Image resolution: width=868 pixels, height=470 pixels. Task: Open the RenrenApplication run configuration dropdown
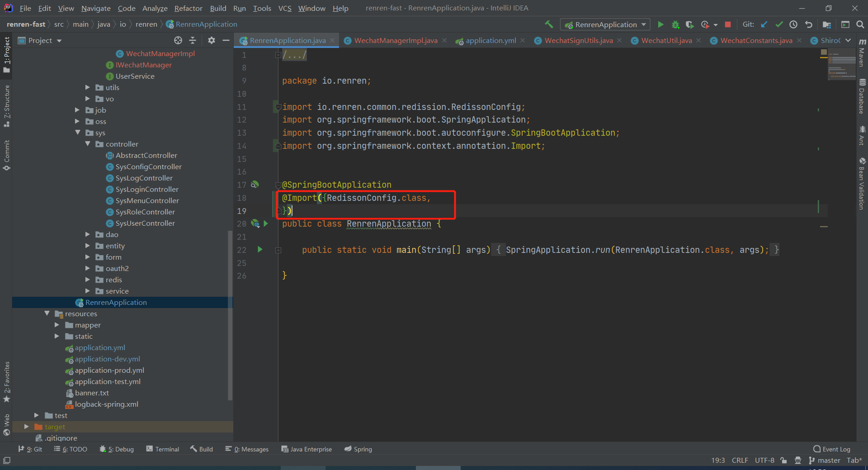tap(605, 24)
